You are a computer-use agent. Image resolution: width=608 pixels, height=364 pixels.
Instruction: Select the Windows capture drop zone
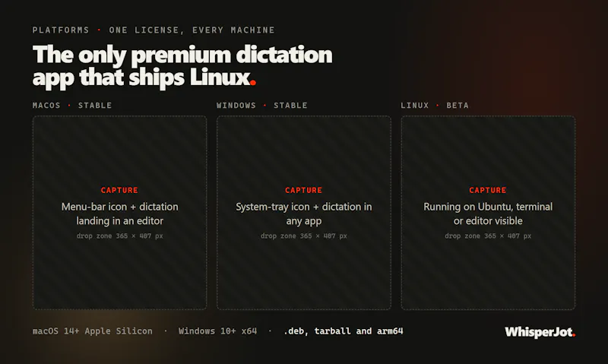tap(304, 213)
